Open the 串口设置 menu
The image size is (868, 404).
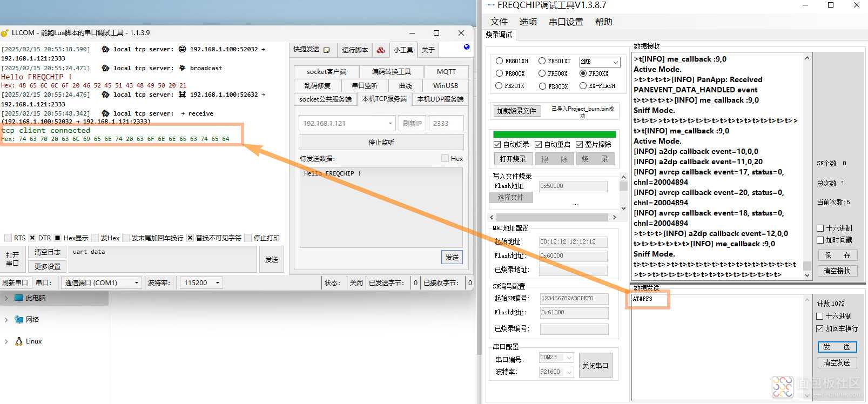pos(566,22)
